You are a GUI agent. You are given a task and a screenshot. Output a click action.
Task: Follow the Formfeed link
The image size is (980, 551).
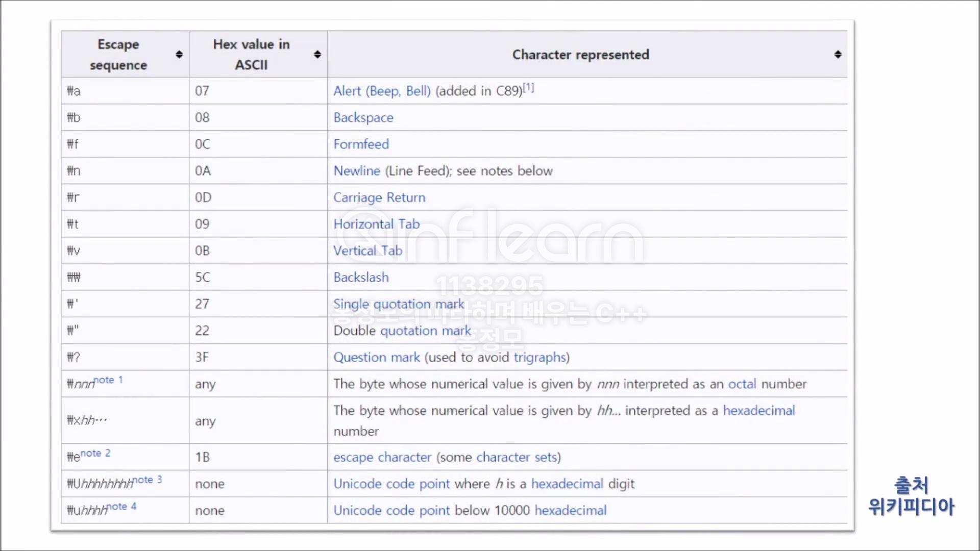pyautogui.click(x=361, y=144)
